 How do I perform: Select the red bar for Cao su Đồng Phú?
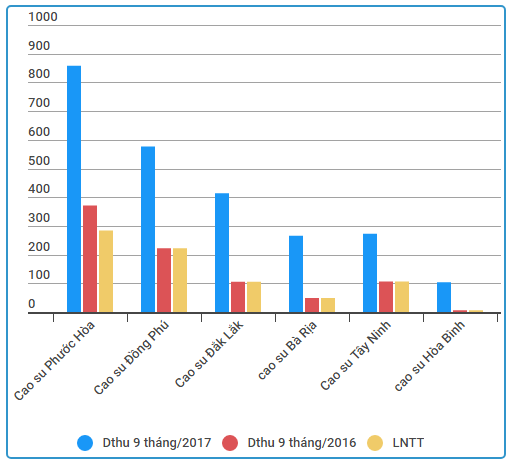164,280
